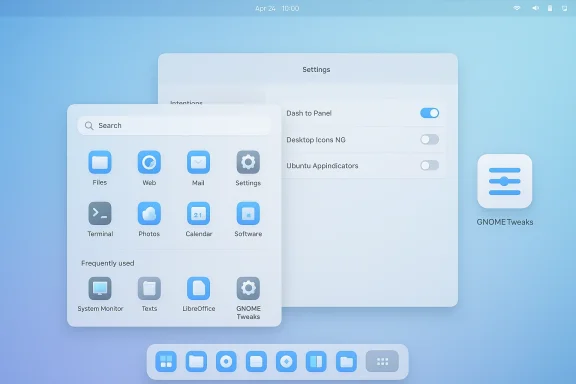
Task: Click the Settings window title
Action: [x=316, y=69]
